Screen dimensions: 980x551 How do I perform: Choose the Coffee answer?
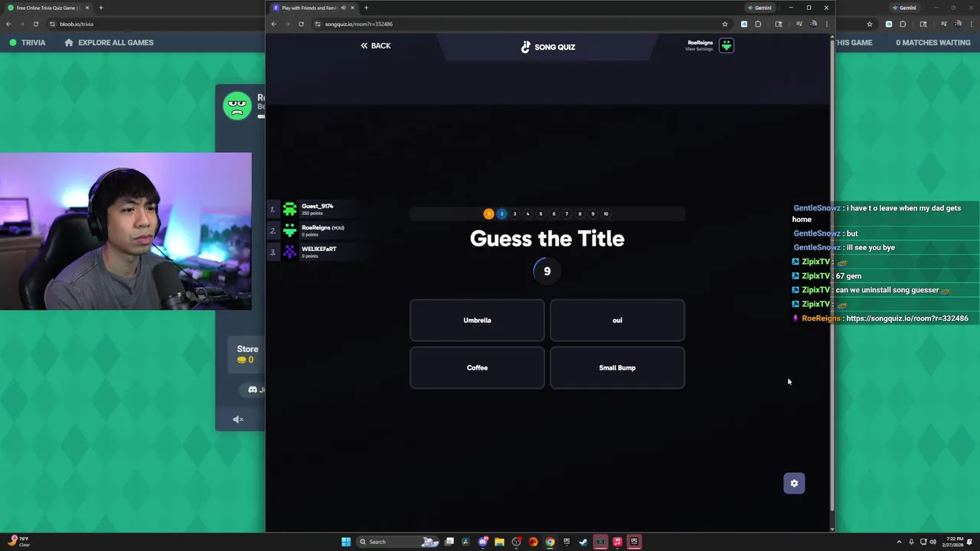coord(477,367)
